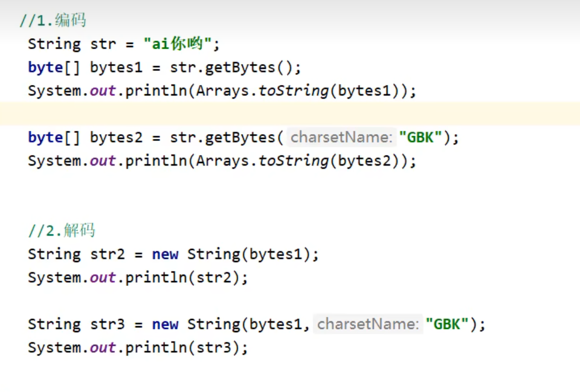580x392 pixels.
Task: Place the cursor on the highlighted empty line
Action: 242,114
